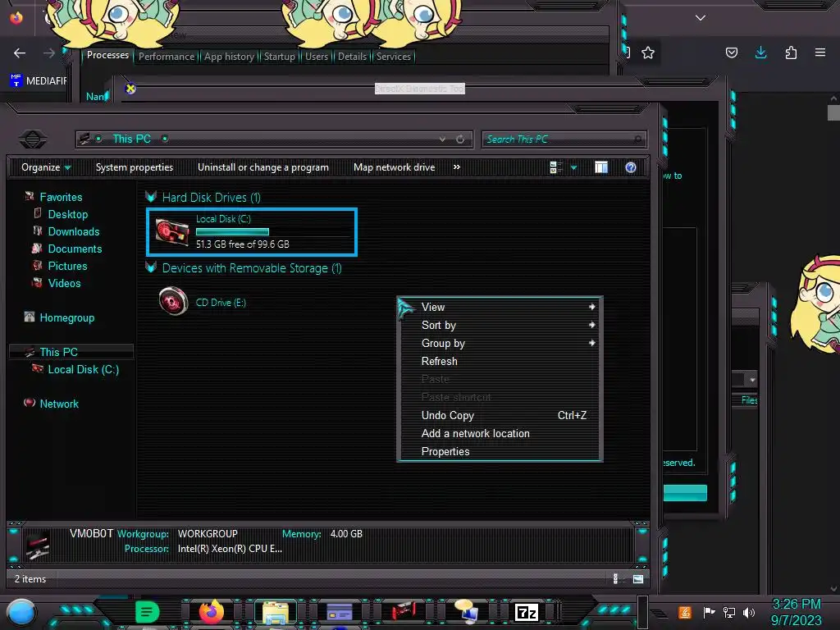Choose Refresh from context menu
Screen dimensions: 840x630
tap(500, 361)
